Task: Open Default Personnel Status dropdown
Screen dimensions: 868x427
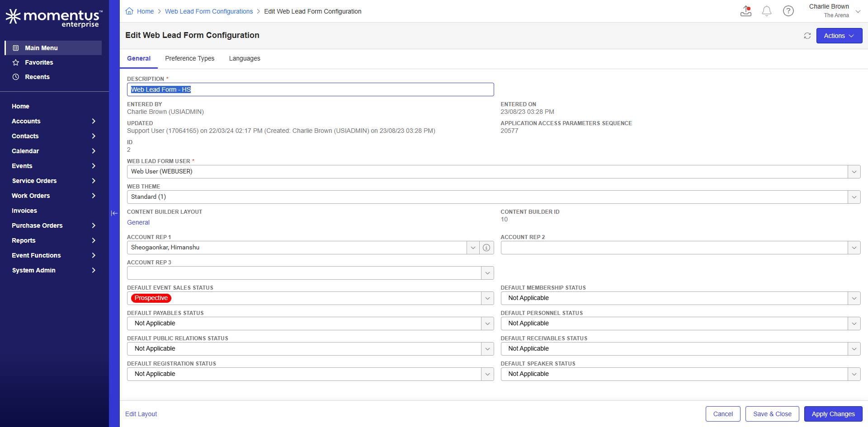Action: (854, 324)
